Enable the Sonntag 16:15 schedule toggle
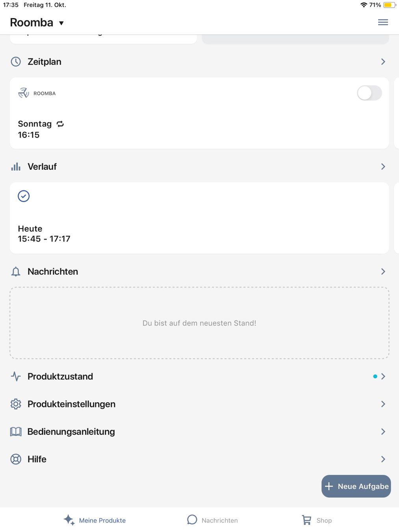Image resolution: width=399 pixels, height=532 pixels. coord(369,93)
